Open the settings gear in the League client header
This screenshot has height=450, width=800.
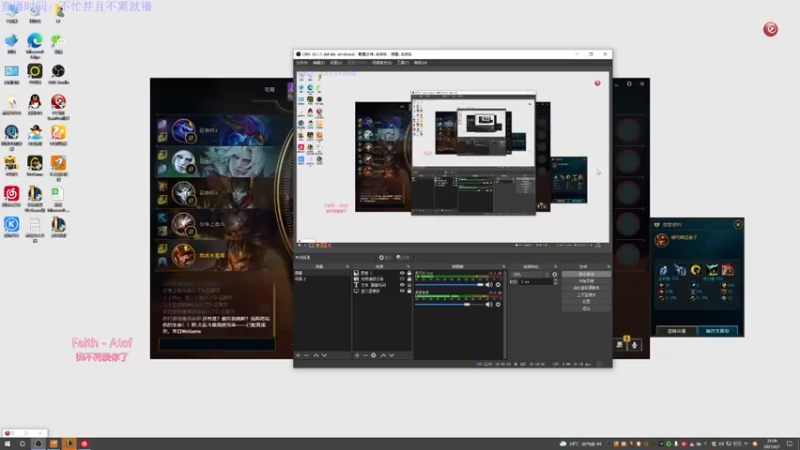tap(629, 84)
